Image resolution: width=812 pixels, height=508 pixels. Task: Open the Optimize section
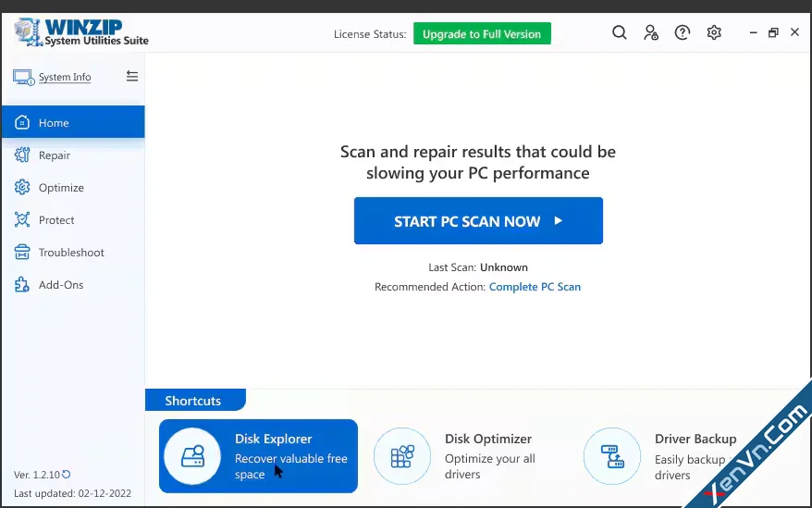click(x=73, y=187)
